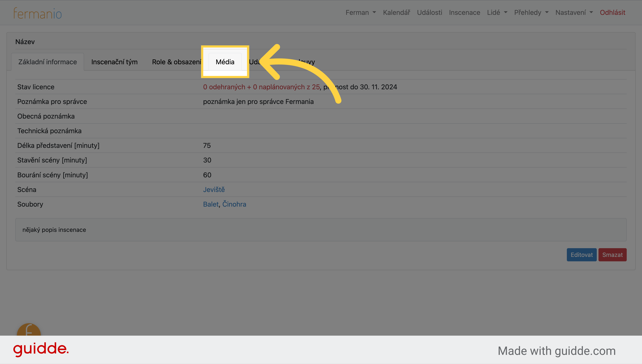This screenshot has height=364, width=642.
Task: Open the Role & obsazení tab
Action: pyautogui.click(x=177, y=62)
